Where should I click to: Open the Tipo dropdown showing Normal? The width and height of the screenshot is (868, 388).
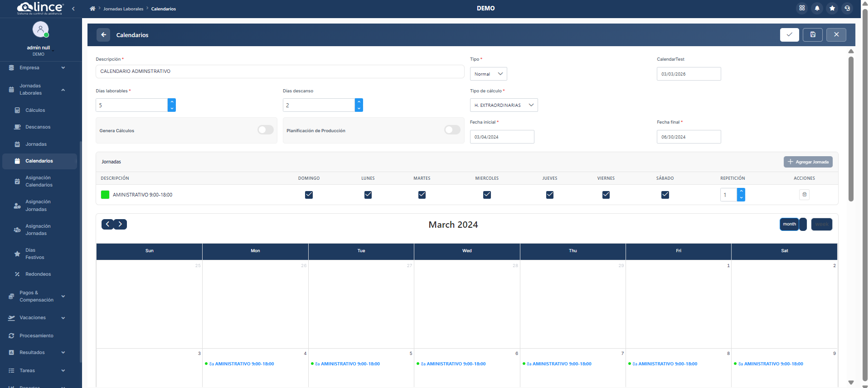click(488, 74)
